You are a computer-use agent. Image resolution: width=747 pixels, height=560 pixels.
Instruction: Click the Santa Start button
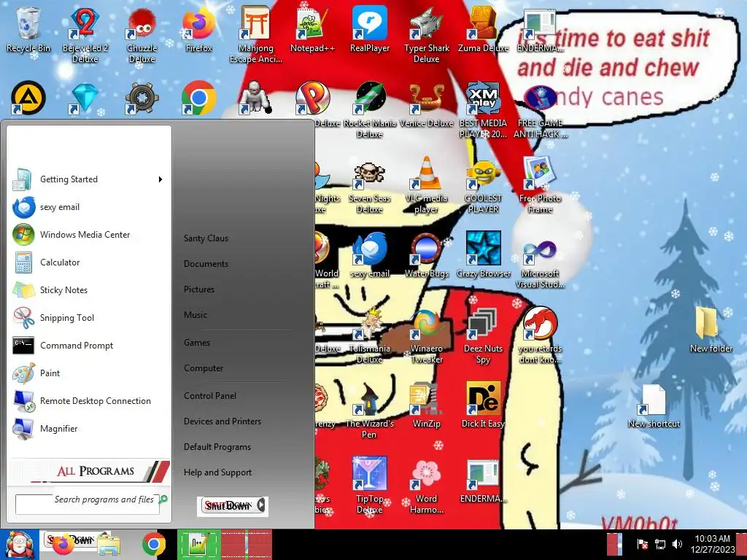(19, 545)
